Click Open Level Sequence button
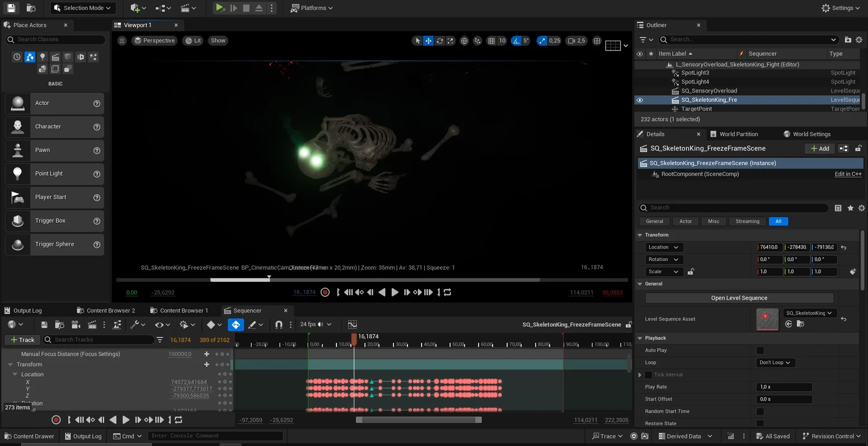 tap(739, 298)
